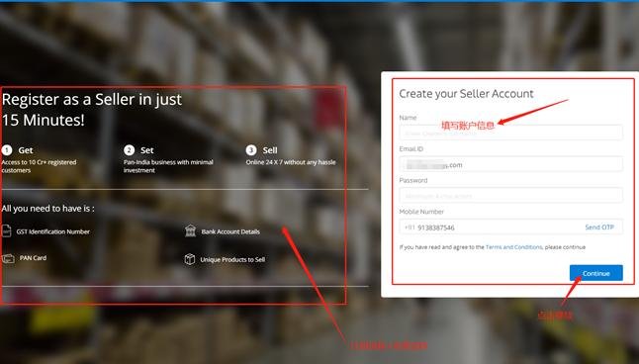Viewport: 639px width, 364px height.
Task: Click the blue Continue button
Action: pos(596,273)
